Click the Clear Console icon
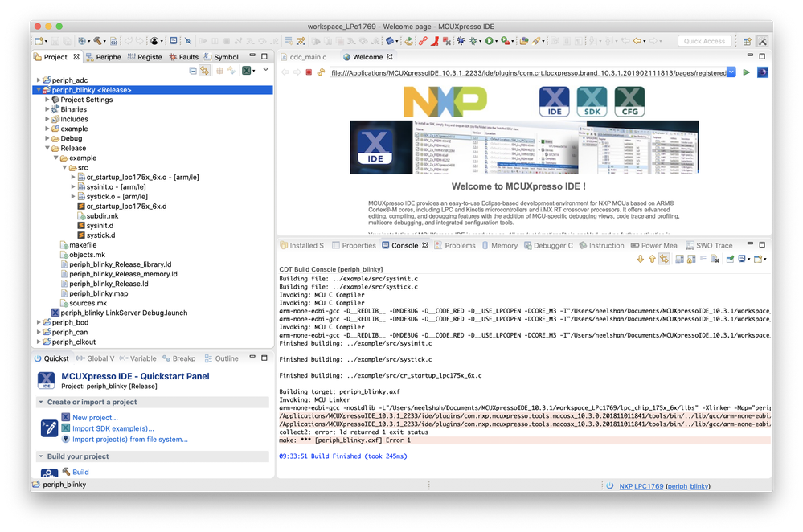This screenshot has height=532, width=803. pos(715,259)
